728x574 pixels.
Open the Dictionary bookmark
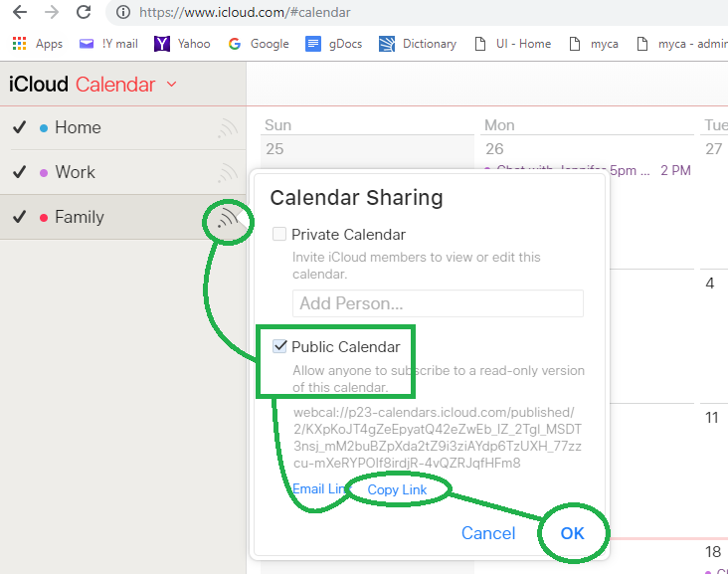(x=418, y=44)
